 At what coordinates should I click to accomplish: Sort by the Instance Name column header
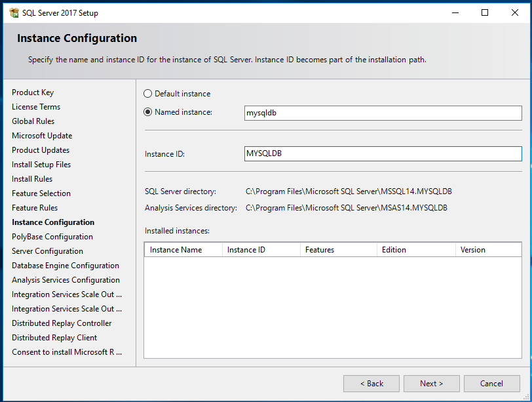176,250
